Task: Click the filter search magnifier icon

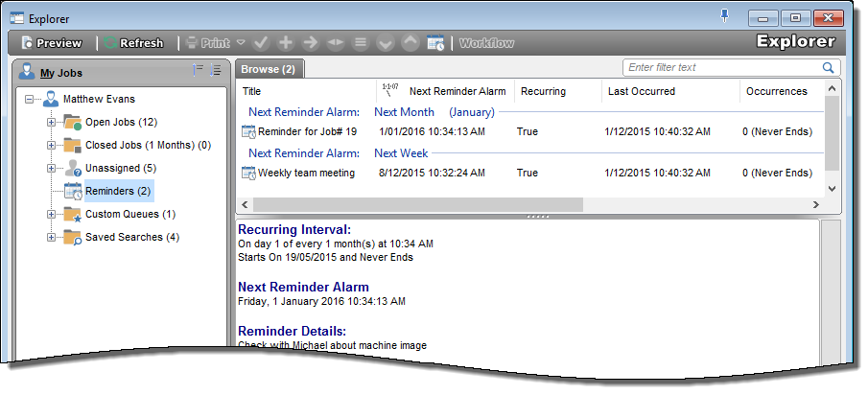Action: pos(828,67)
